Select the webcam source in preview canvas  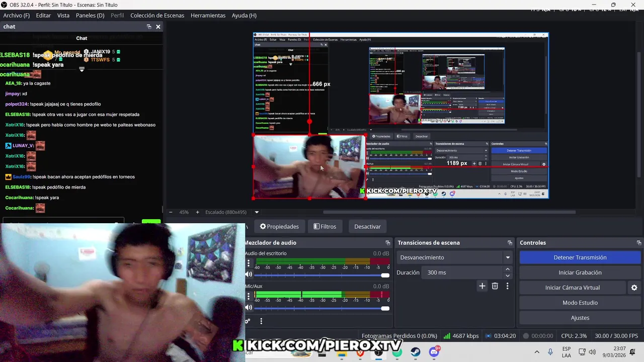point(309,166)
